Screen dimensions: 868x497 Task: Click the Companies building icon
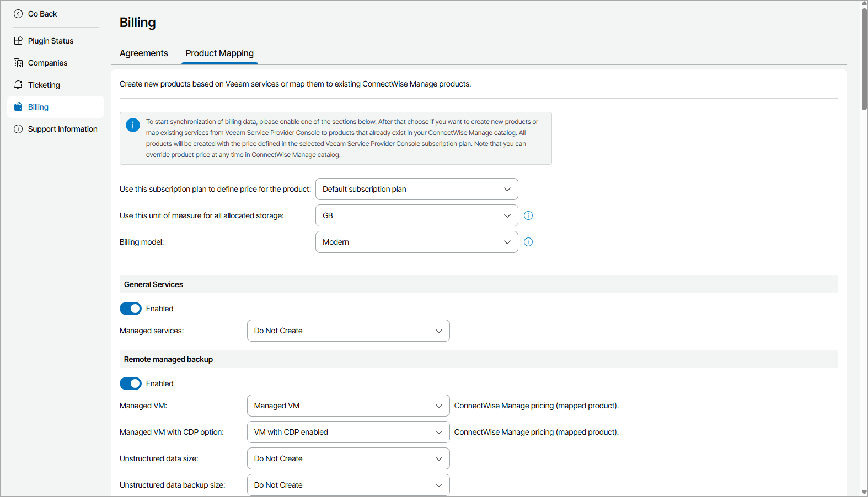click(x=18, y=63)
